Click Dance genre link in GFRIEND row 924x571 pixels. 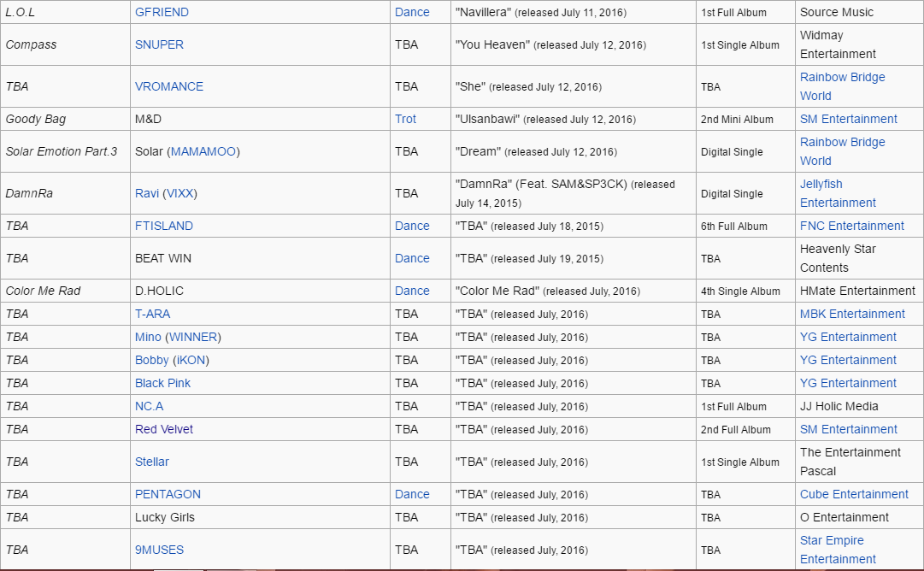tap(412, 12)
